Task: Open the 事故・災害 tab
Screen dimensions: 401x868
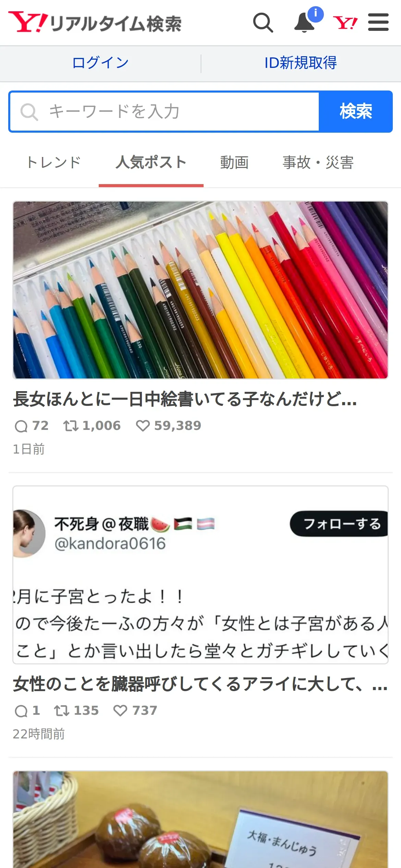Action: tap(318, 162)
